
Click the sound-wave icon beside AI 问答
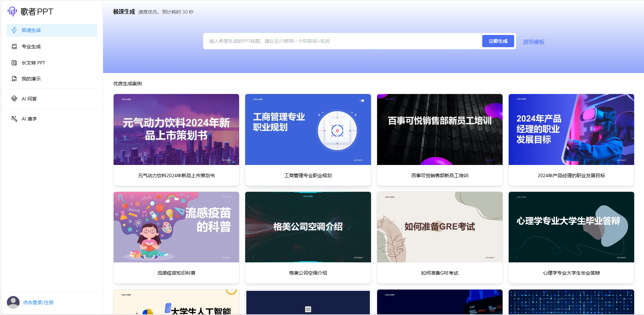(14, 99)
